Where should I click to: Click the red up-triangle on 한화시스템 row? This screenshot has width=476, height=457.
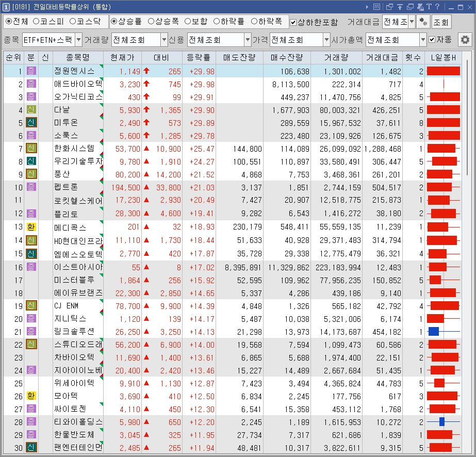146,149
